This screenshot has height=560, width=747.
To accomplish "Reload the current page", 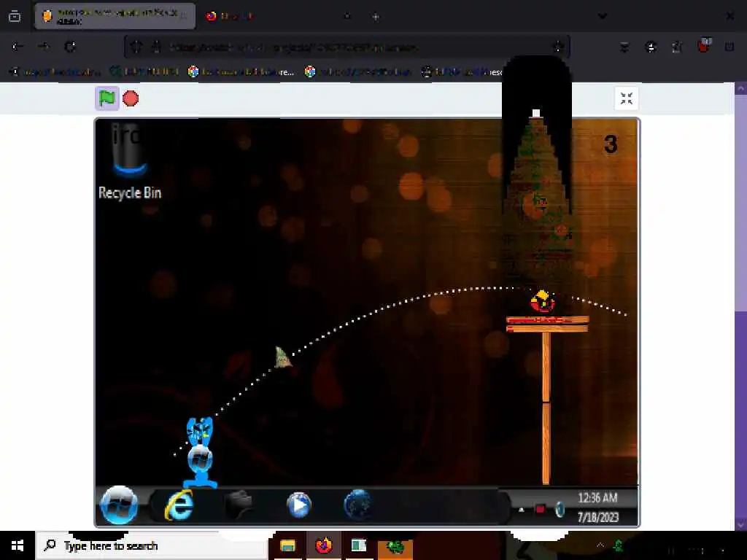I will pos(70,47).
